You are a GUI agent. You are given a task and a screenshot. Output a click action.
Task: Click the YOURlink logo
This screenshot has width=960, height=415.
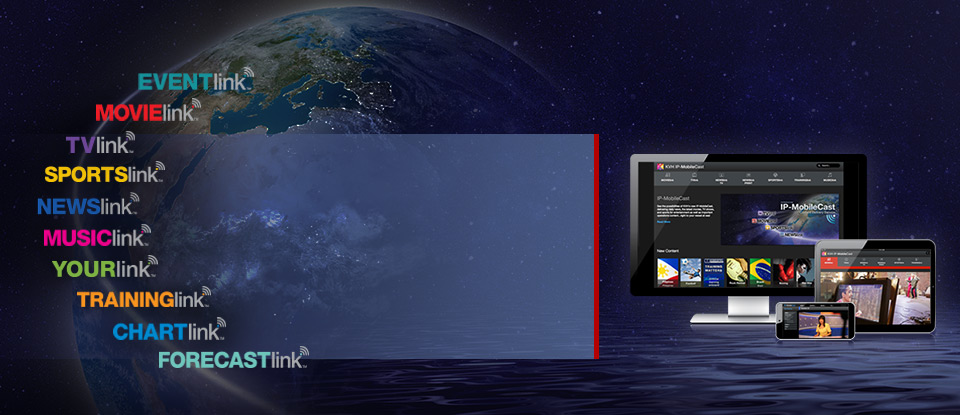click(105, 268)
